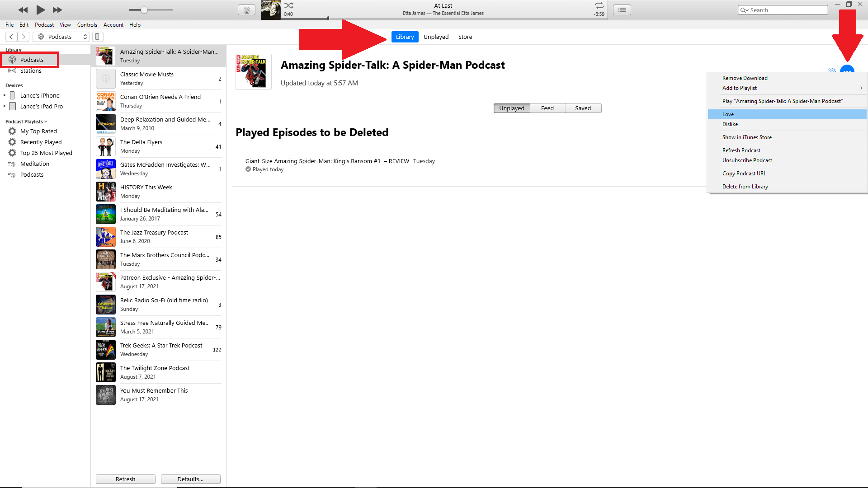868x488 pixels.
Task: Select Relic Radio Sci-Fi podcast
Action: tap(158, 305)
